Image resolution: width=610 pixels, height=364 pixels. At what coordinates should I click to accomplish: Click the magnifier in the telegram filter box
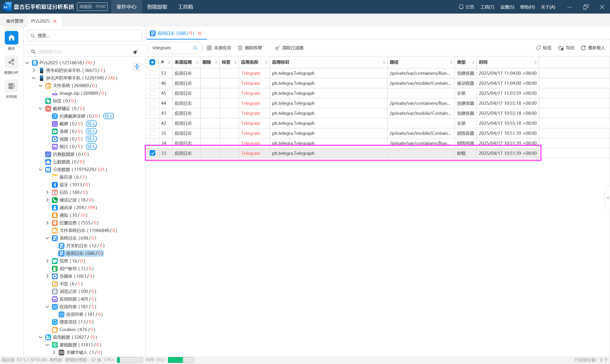click(195, 48)
